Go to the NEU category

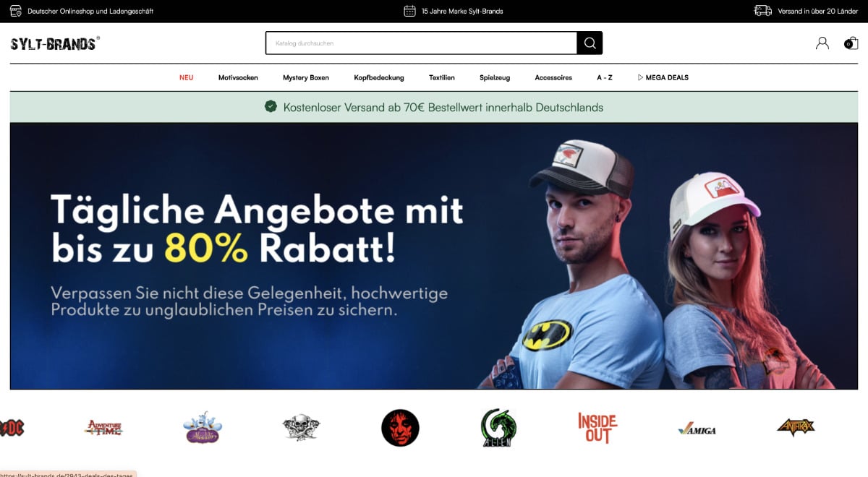point(187,77)
